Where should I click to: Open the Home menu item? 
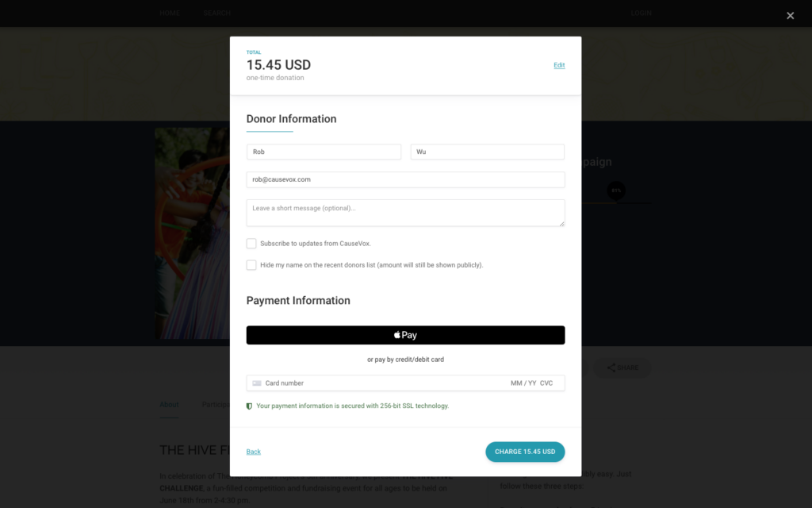click(x=170, y=13)
